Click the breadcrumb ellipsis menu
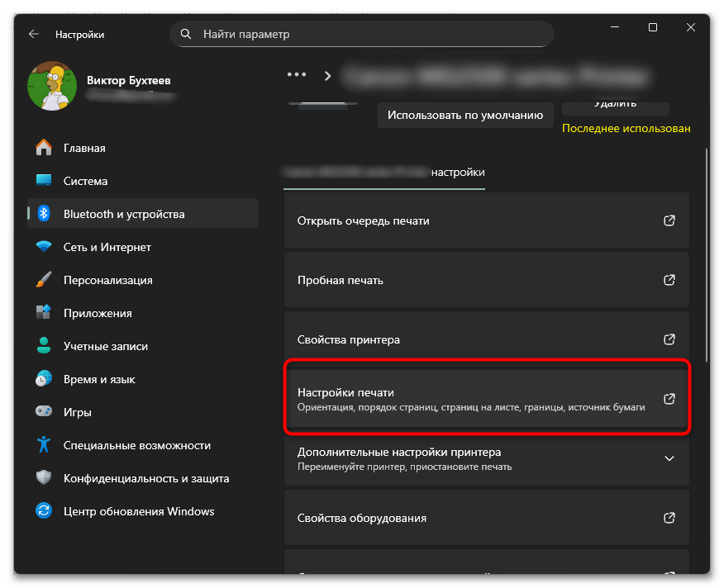The width and height of the screenshot is (724, 588). tap(296, 73)
